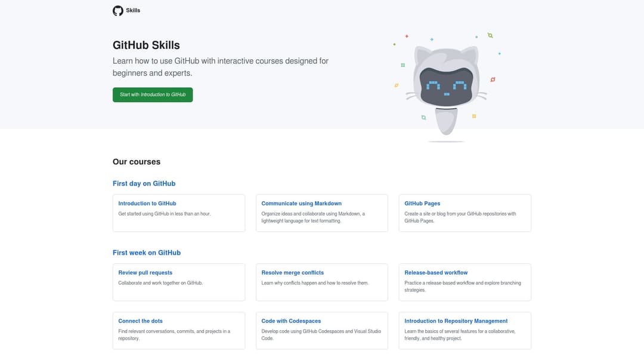Click 'Organize ideas and collaborate using Markdown' description

[313, 217]
